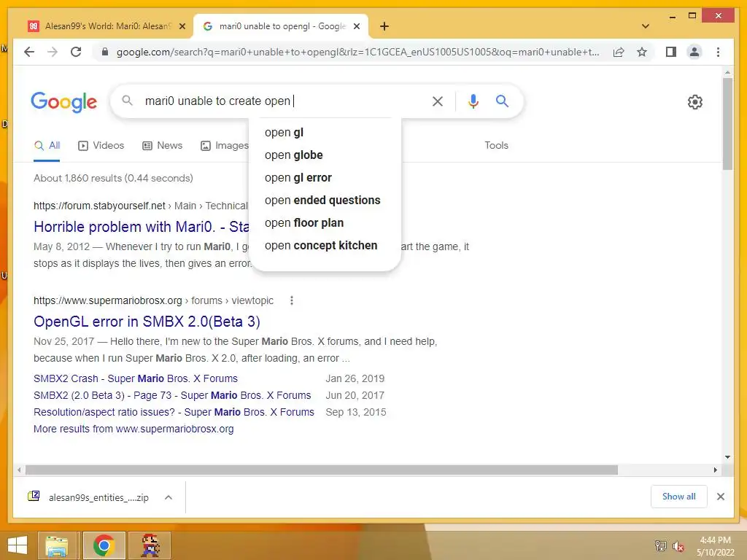Click the horizontal scrollbar thumb
The height and width of the screenshot is (560, 747).
322,470
